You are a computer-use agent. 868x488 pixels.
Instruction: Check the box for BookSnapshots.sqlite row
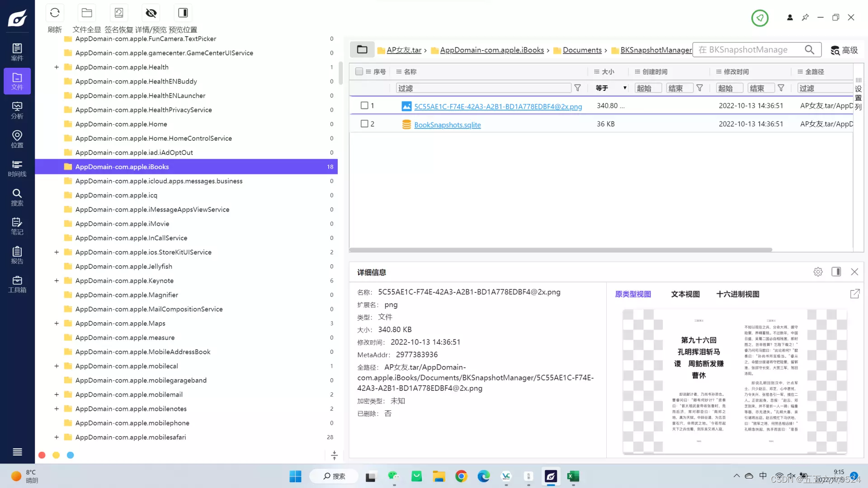pyautogui.click(x=364, y=124)
